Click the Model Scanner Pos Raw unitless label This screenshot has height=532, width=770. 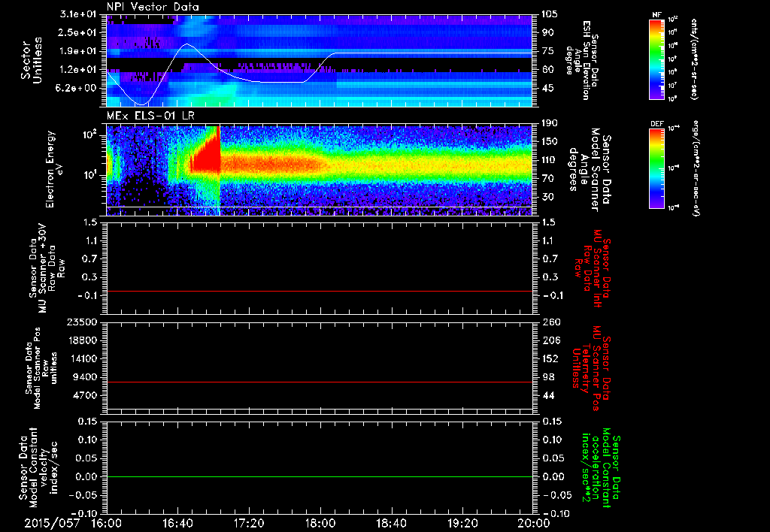41,368
